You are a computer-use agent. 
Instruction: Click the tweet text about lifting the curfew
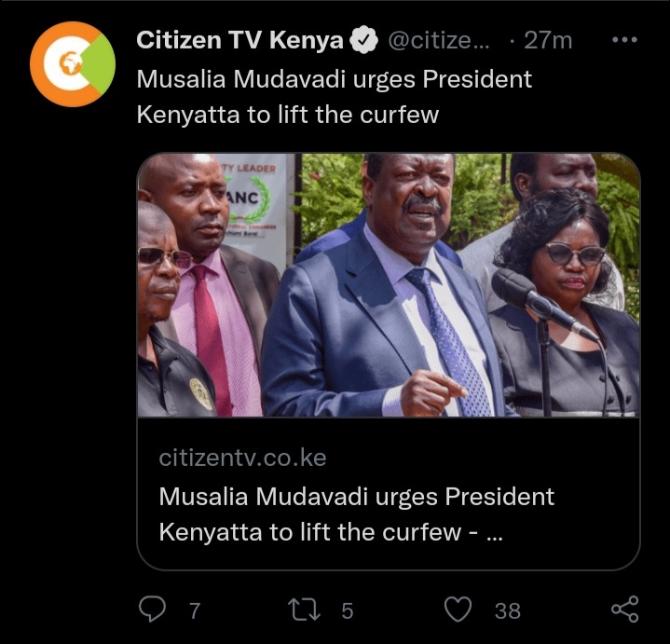335,97
